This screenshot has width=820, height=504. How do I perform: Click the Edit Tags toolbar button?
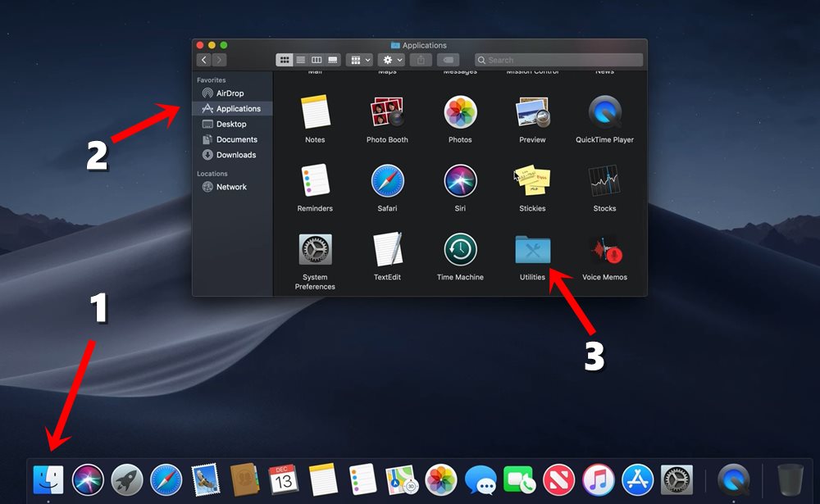pyautogui.click(x=449, y=60)
